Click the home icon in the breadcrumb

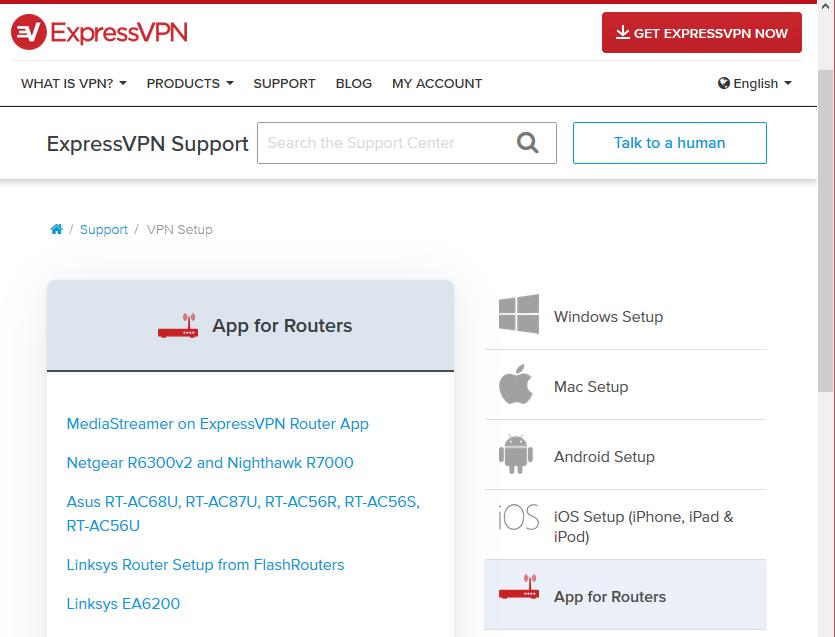(x=57, y=228)
